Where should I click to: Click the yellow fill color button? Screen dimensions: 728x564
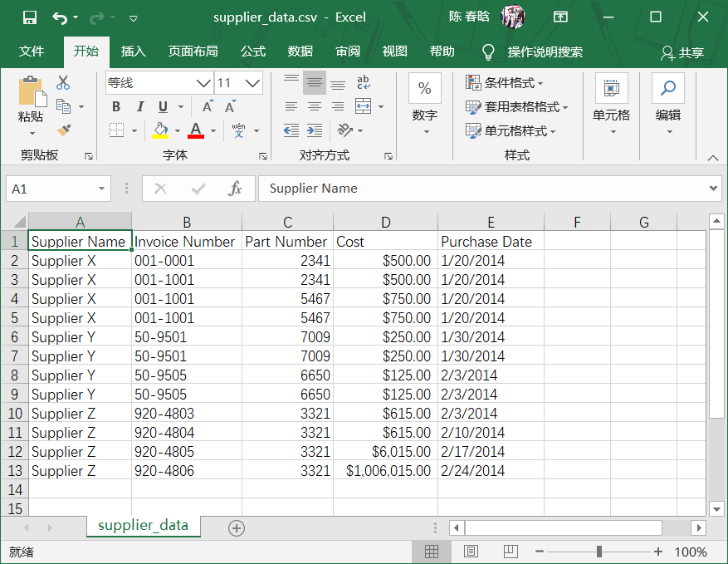161,130
